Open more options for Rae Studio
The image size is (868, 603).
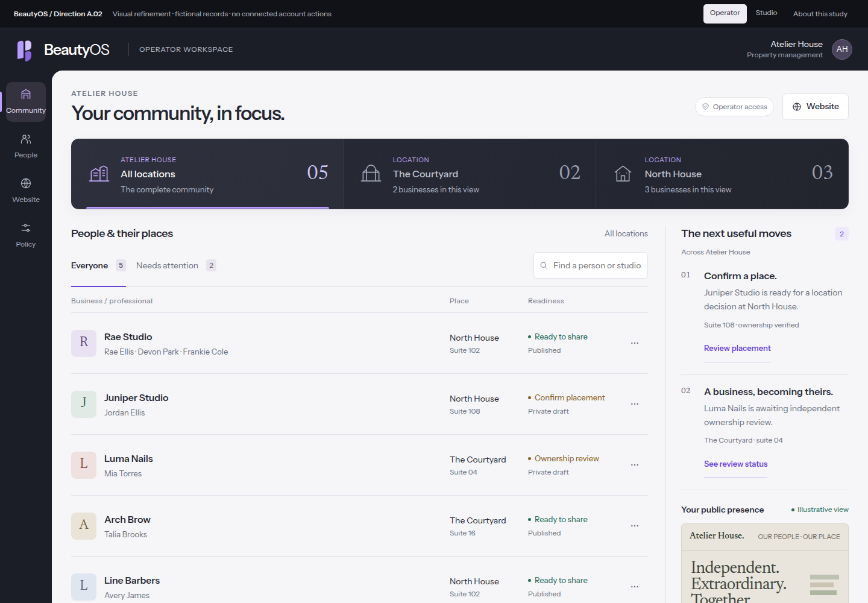point(635,343)
